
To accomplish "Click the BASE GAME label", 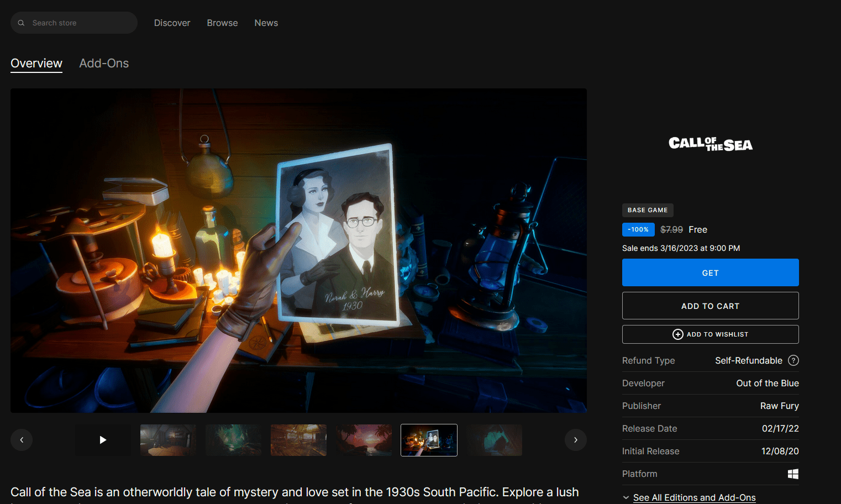I will pyautogui.click(x=648, y=210).
